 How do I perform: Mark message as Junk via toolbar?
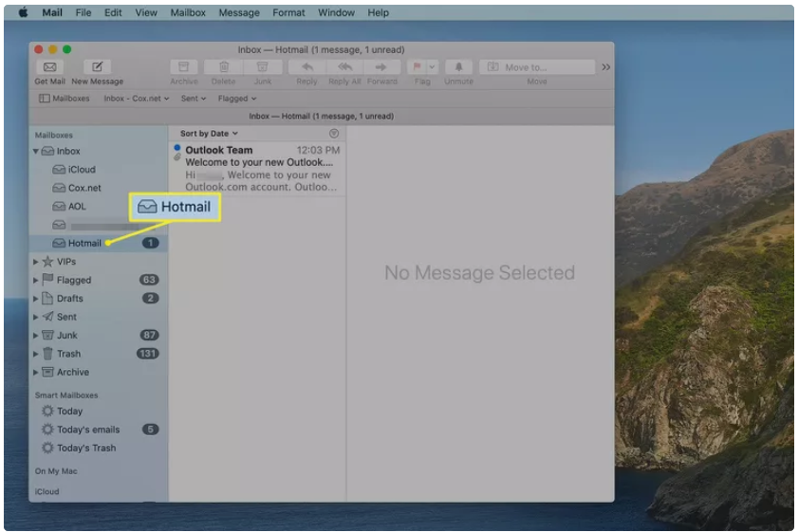(263, 67)
